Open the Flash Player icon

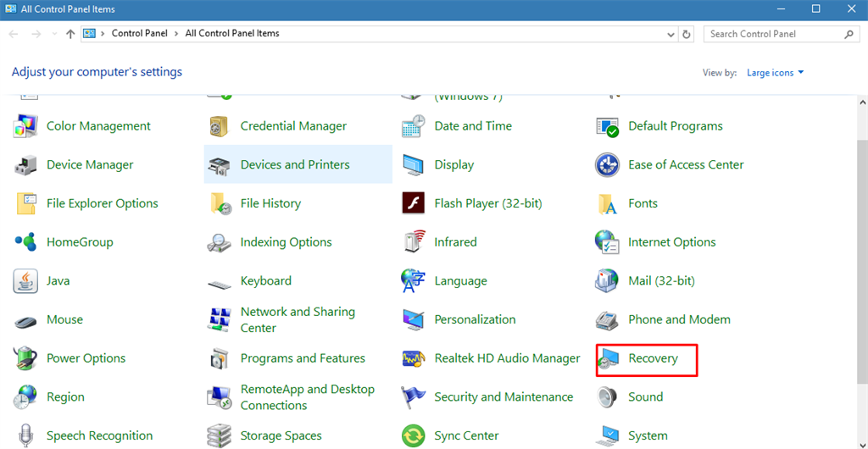click(413, 204)
